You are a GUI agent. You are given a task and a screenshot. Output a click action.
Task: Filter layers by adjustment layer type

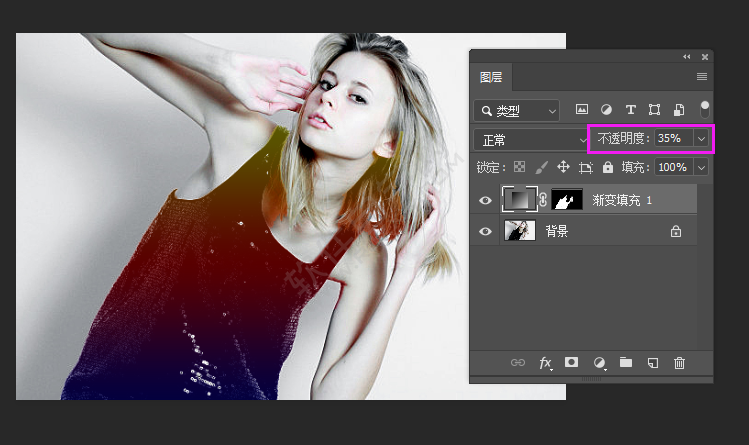pos(606,110)
